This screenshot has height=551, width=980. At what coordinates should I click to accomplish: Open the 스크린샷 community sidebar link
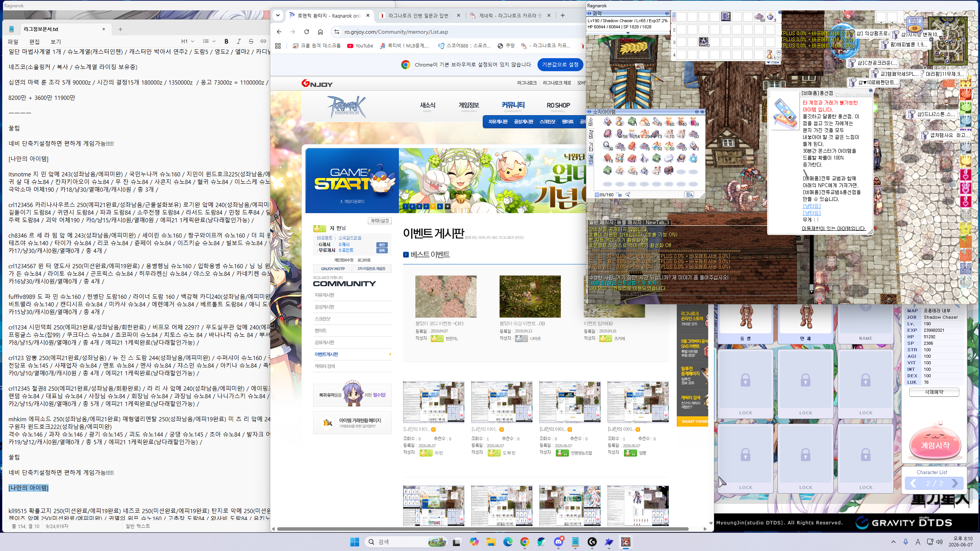322,319
